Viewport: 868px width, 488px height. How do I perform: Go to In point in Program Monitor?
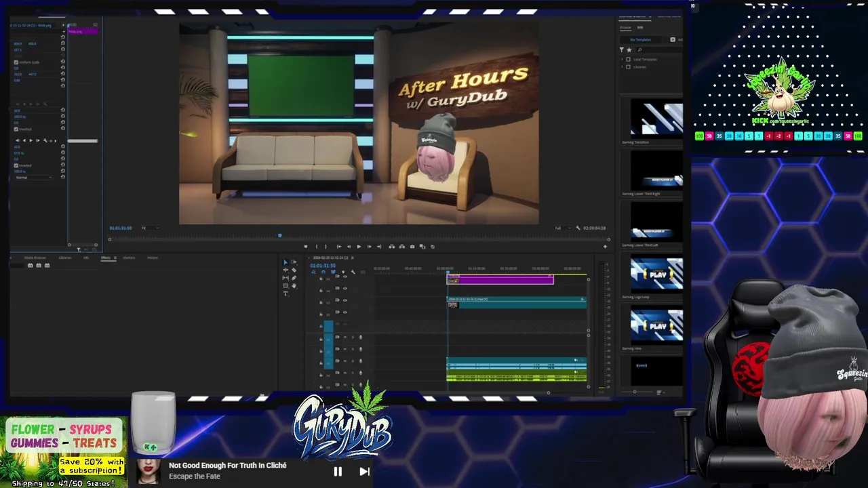pos(339,247)
